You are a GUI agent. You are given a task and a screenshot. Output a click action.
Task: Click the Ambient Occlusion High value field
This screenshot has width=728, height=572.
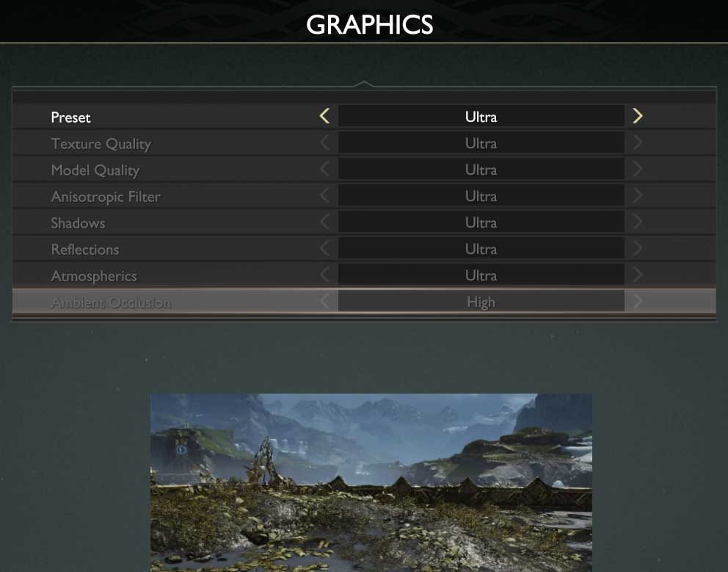pyautogui.click(x=481, y=302)
